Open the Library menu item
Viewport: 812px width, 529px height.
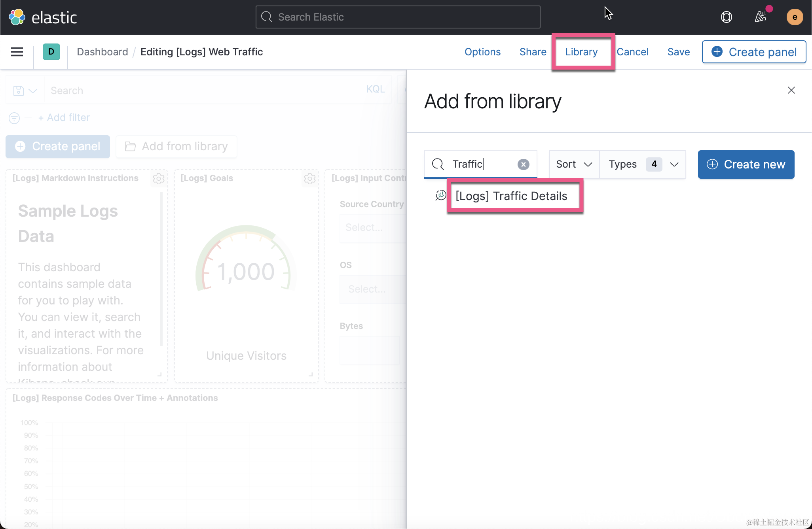coord(581,52)
